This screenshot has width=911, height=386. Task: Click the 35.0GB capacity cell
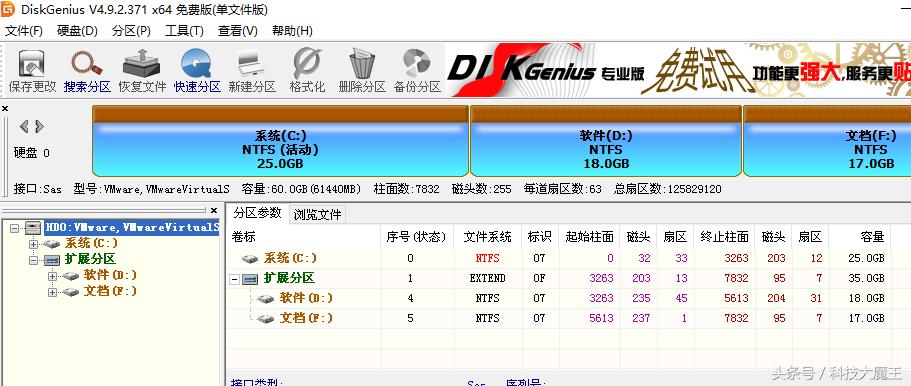point(866,278)
